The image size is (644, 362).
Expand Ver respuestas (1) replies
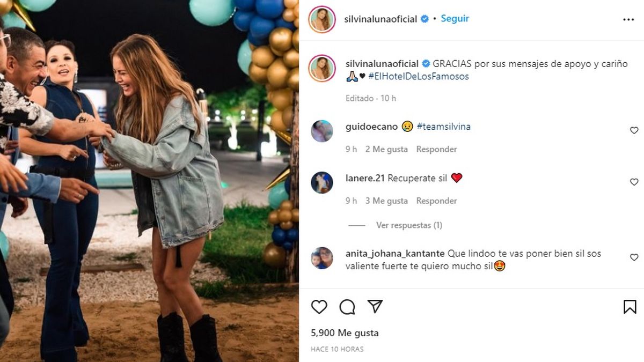(x=409, y=225)
